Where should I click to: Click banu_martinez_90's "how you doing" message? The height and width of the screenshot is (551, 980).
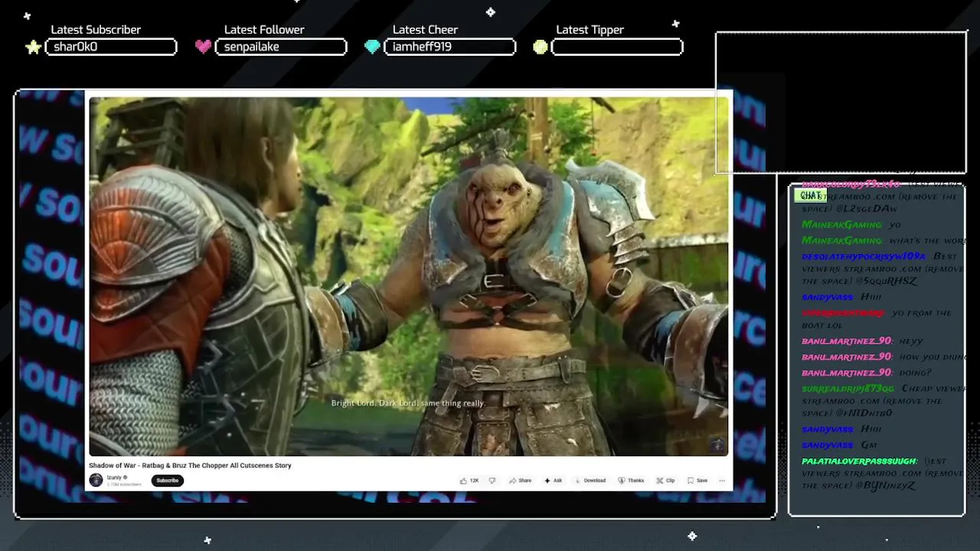[932, 357]
